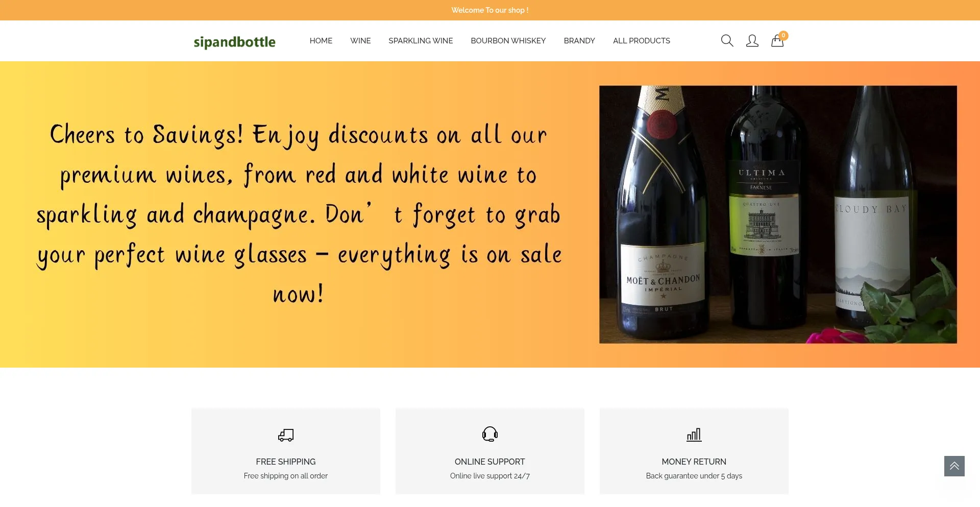Click the Cheers to Savings banner text
Screen dimensions: 980x507
(x=299, y=214)
